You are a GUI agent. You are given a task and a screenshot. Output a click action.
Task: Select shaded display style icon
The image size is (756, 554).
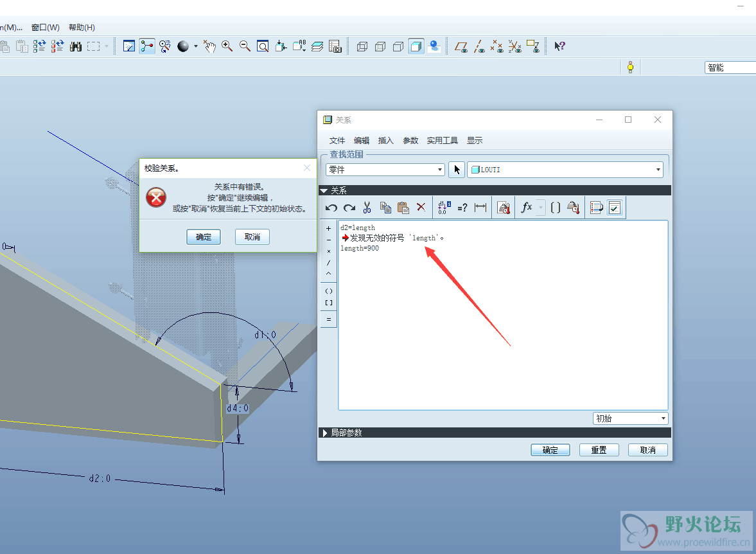(416, 46)
